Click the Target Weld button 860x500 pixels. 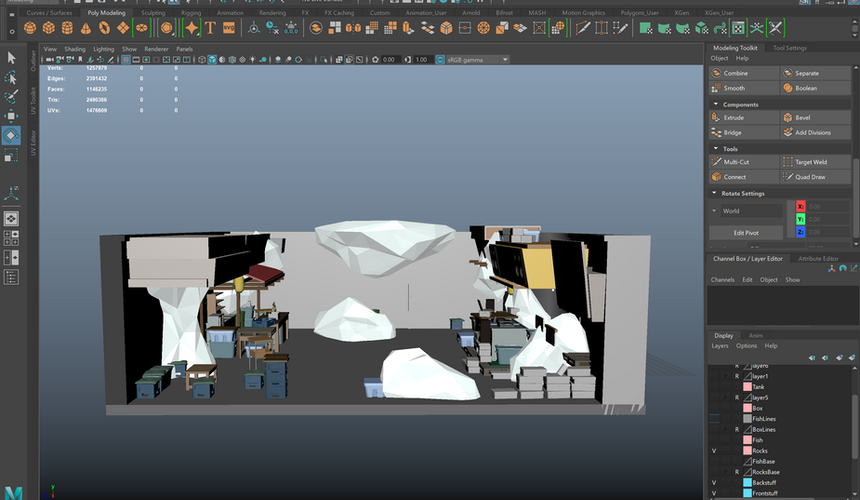click(816, 162)
